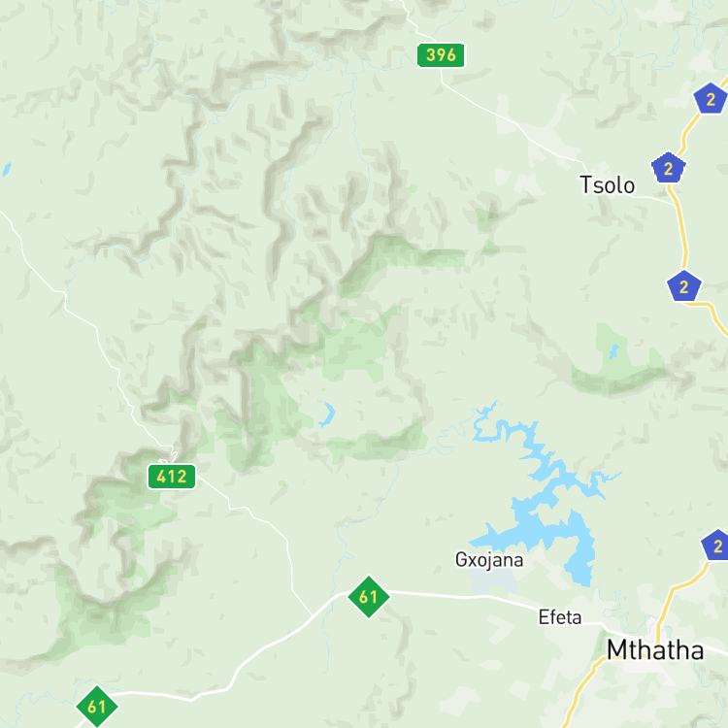Viewport: 728px width, 728px height.
Task: Click the green 412 route shield
Action: pyautogui.click(x=172, y=477)
